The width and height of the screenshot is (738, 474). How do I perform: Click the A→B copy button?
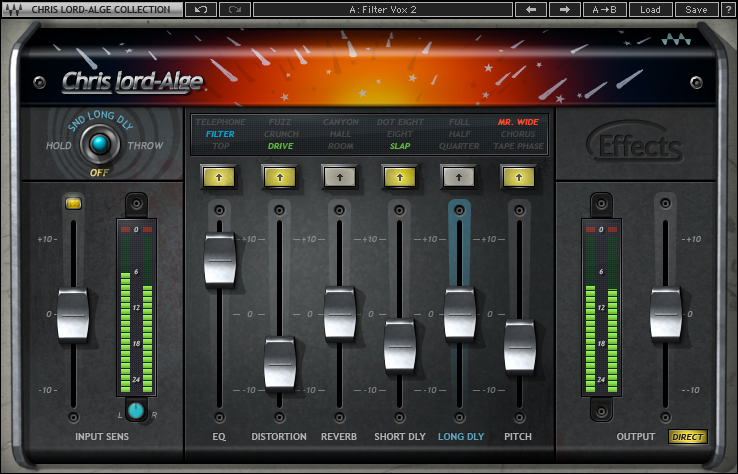click(604, 9)
